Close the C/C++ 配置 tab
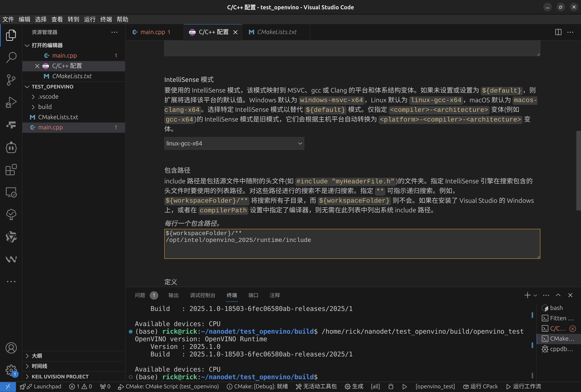This screenshot has height=392, width=581. tap(235, 32)
